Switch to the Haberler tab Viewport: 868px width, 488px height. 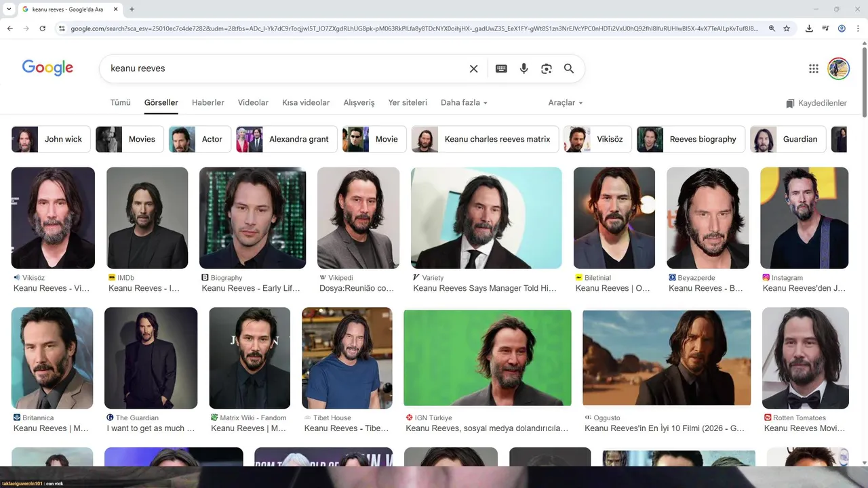pyautogui.click(x=208, y=103)
